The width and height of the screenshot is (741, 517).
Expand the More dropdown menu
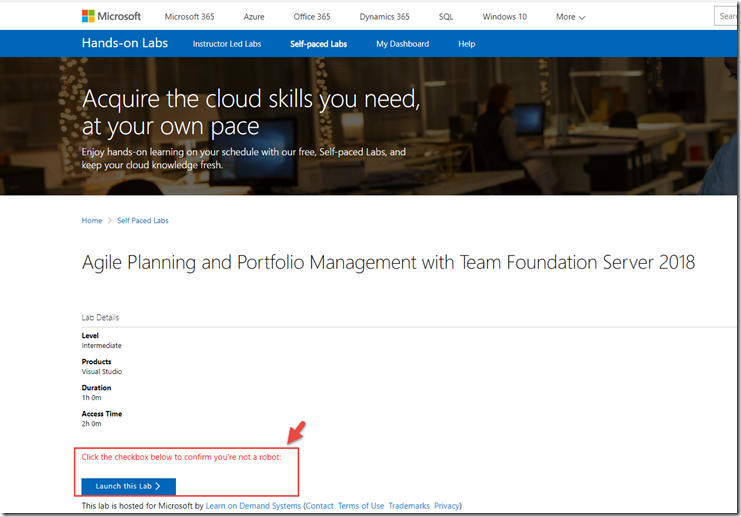point(570,17)
